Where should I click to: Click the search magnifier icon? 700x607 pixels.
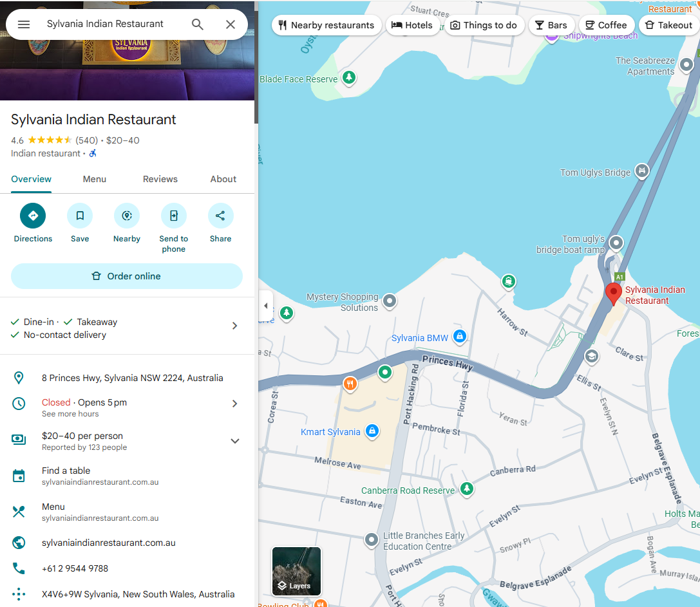pos(198,24)
